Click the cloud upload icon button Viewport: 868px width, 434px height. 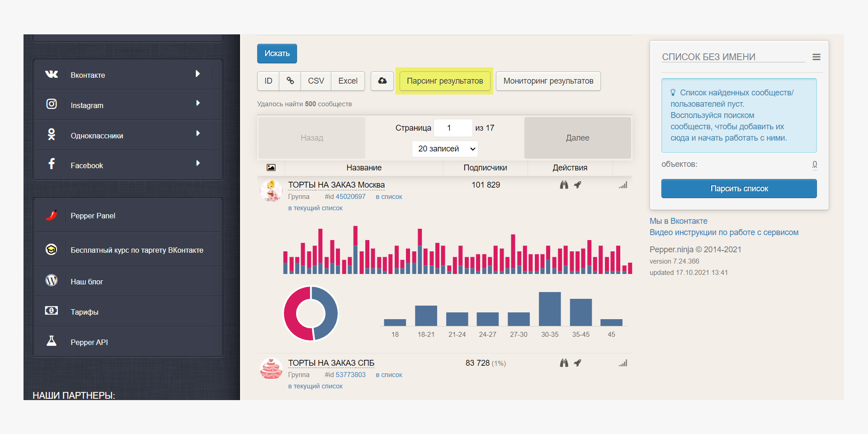tap(382, 81)
